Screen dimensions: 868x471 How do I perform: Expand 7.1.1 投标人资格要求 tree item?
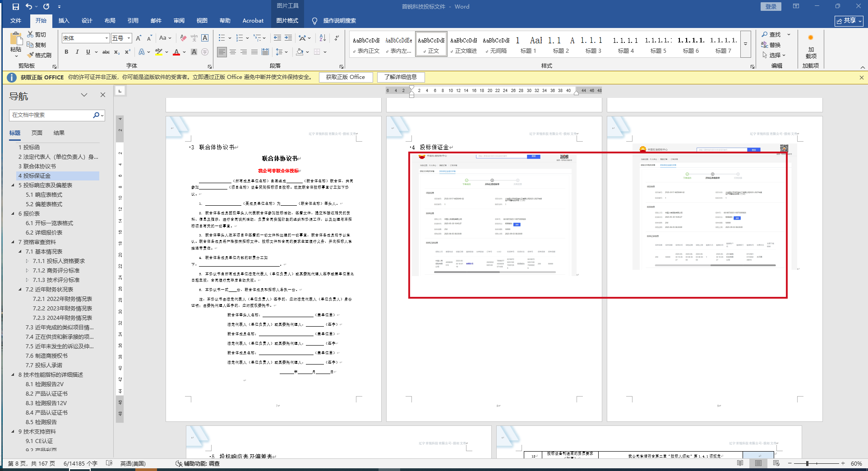coord(27,261)
